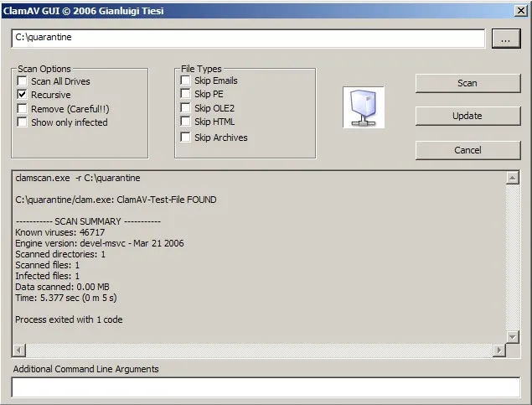Toggle the Skip PE checkbox

pos(185,94)
